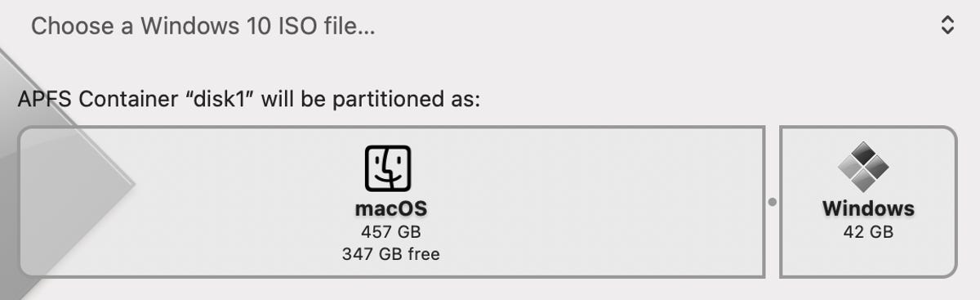This screenshot has height=300, width=980.
Task: Click the bold "macOS" partition label
Action: (x=391, y=208)
